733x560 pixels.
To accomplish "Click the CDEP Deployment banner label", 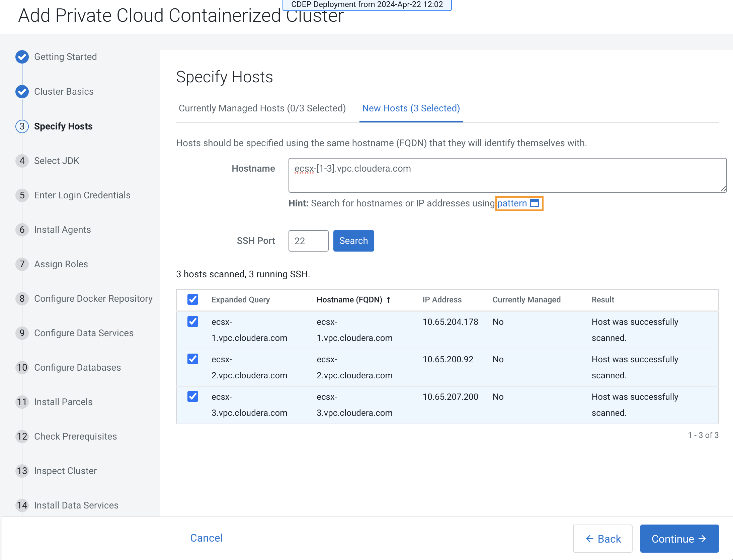I will 367,5.
